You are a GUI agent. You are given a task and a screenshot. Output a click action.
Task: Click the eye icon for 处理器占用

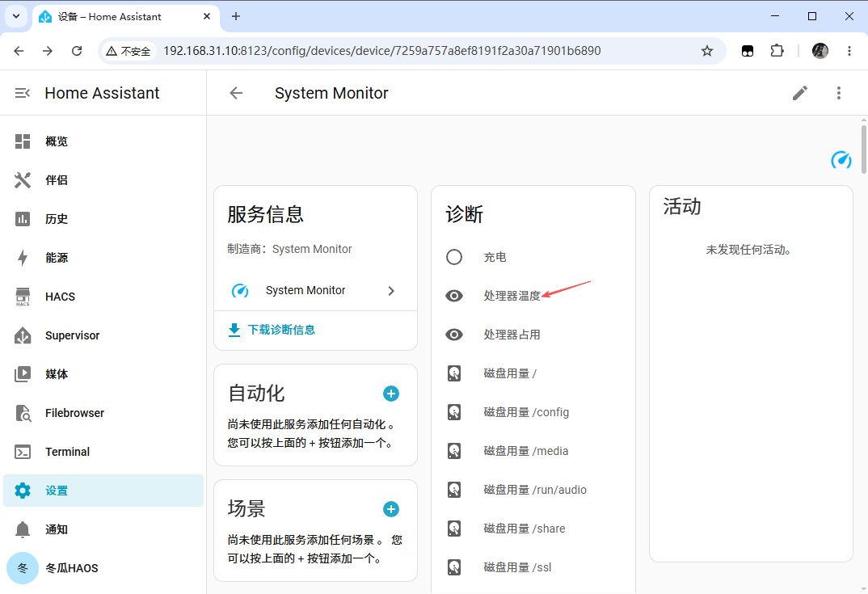454,335
